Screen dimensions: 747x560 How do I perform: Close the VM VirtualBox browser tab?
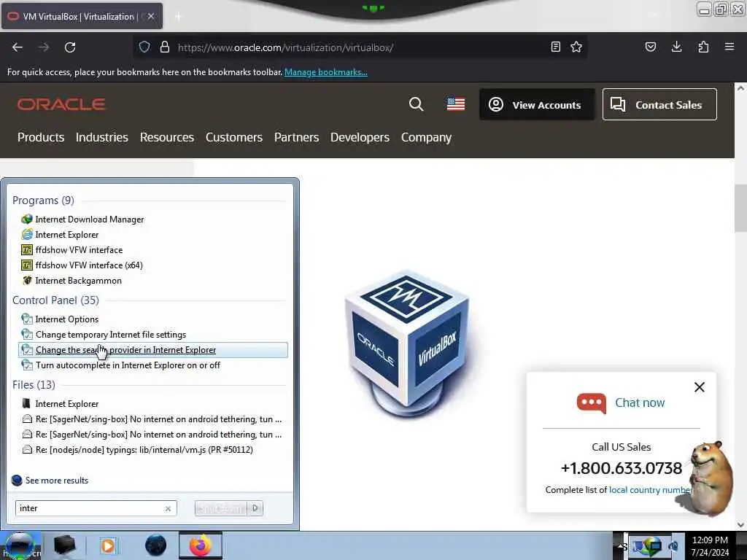pos(151,16)
